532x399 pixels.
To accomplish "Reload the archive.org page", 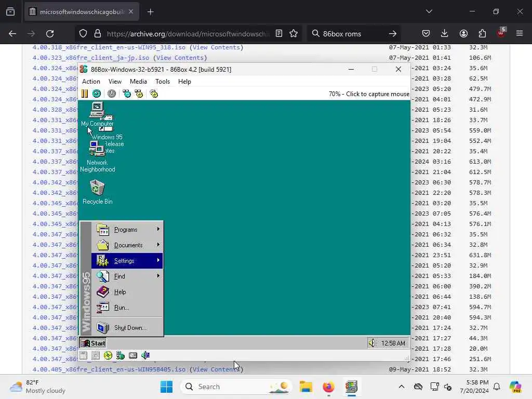I will pyautogui.click(x=50, y=34).
